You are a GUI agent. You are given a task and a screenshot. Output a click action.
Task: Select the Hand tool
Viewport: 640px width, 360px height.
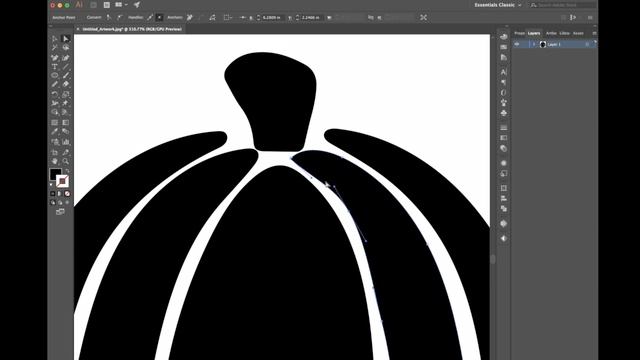pos(55,161)
